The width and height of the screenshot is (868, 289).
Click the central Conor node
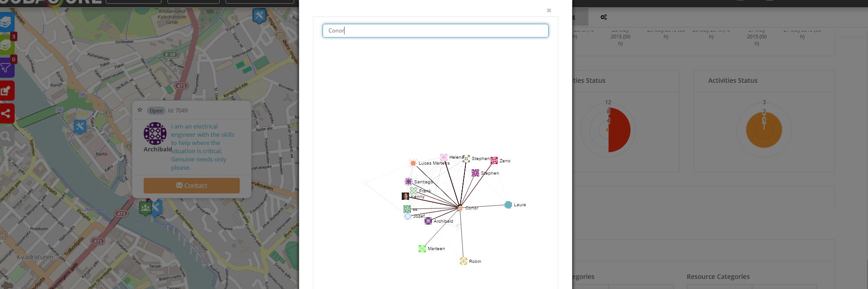(460, 208)
